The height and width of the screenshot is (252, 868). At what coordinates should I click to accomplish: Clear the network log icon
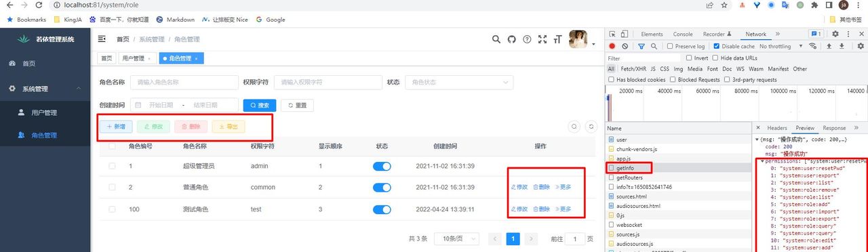(625, 46)
